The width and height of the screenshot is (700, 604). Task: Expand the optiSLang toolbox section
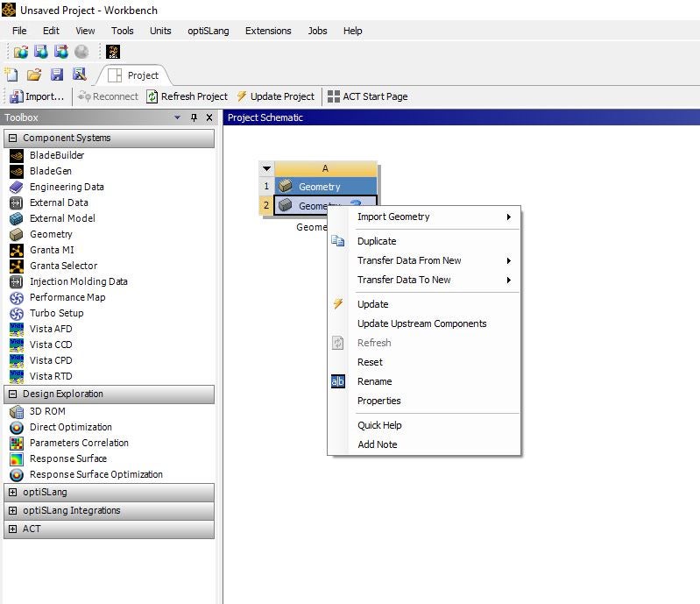point(13,493)
